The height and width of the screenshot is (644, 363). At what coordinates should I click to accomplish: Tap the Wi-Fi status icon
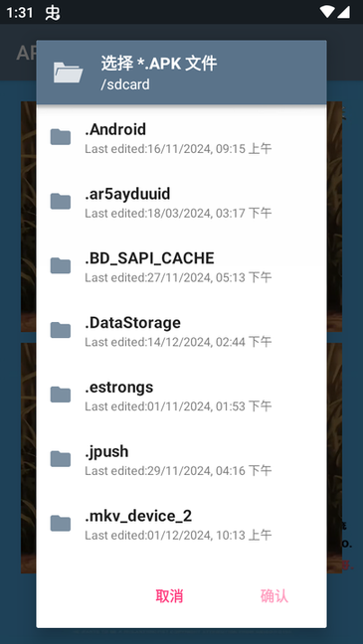click(x=327, y=12)
